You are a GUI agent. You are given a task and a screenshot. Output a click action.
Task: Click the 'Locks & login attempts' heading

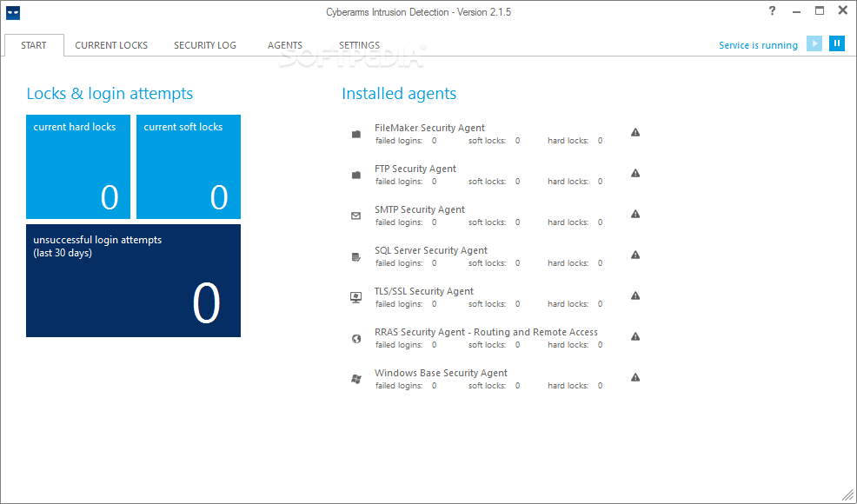(x=110, y=94)
